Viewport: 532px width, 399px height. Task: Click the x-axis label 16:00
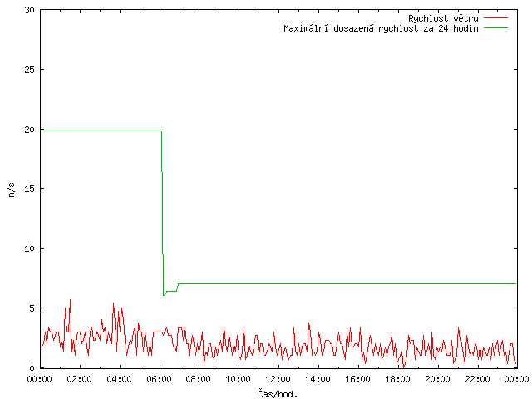tap(357, 379)
